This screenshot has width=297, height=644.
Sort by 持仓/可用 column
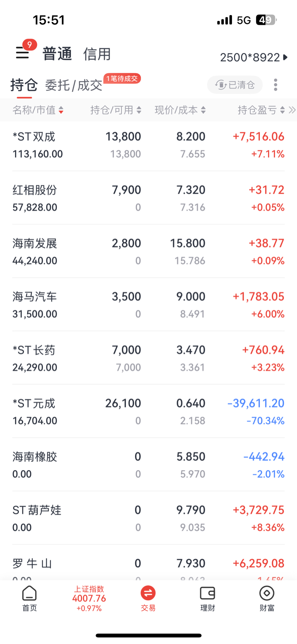[116, 110]
